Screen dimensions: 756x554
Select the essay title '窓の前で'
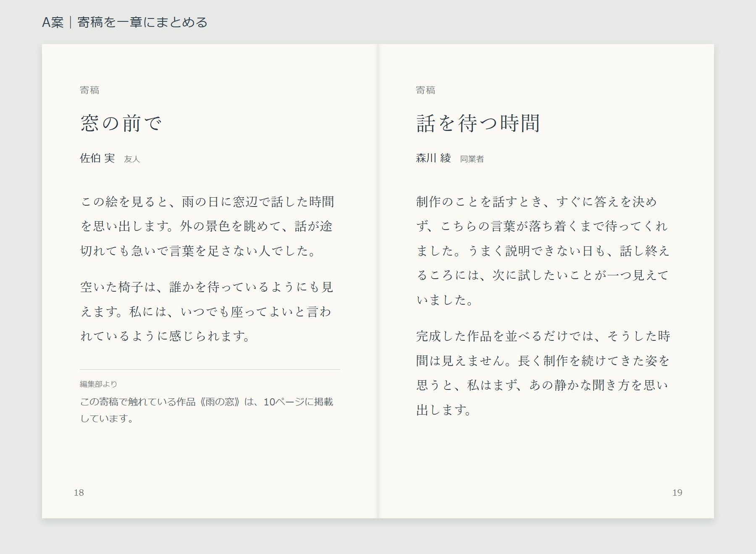(121, 123)
